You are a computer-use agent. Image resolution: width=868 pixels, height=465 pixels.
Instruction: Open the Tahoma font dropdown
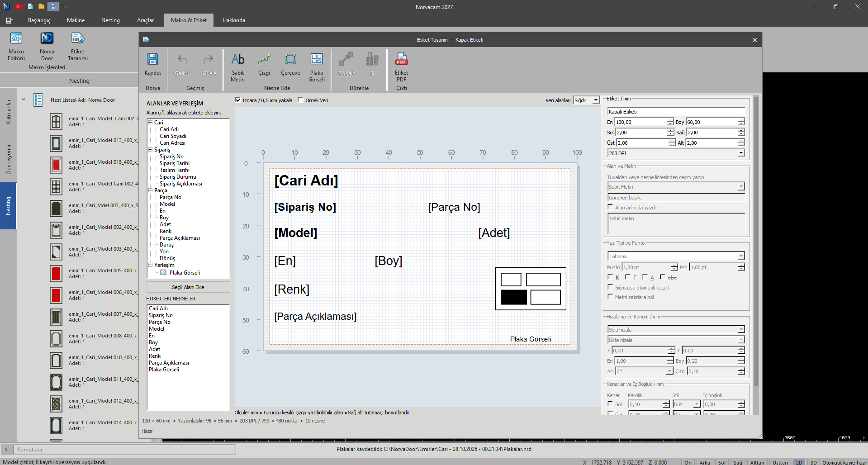click(x=676, y=256)
